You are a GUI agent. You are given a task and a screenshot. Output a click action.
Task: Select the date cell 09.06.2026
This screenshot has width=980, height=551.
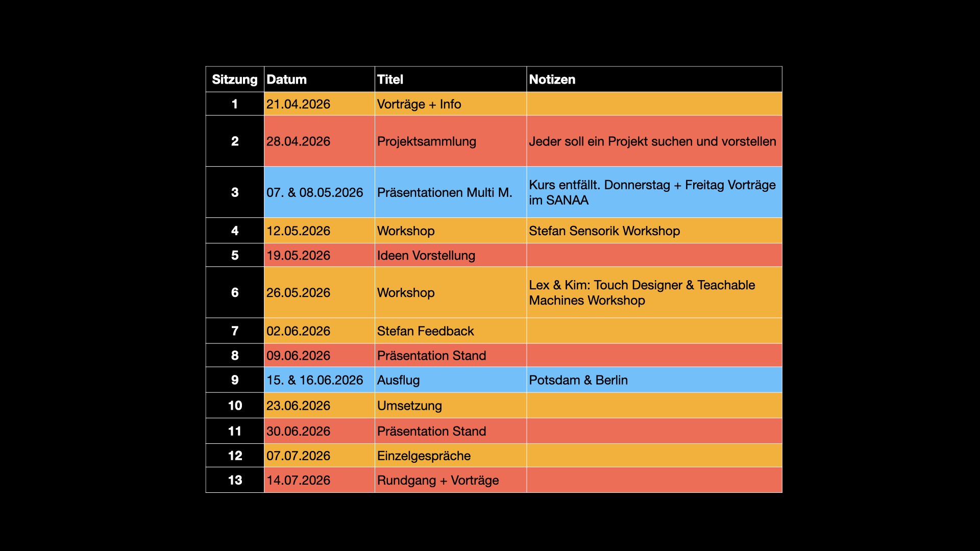click(x=320, y=355)
